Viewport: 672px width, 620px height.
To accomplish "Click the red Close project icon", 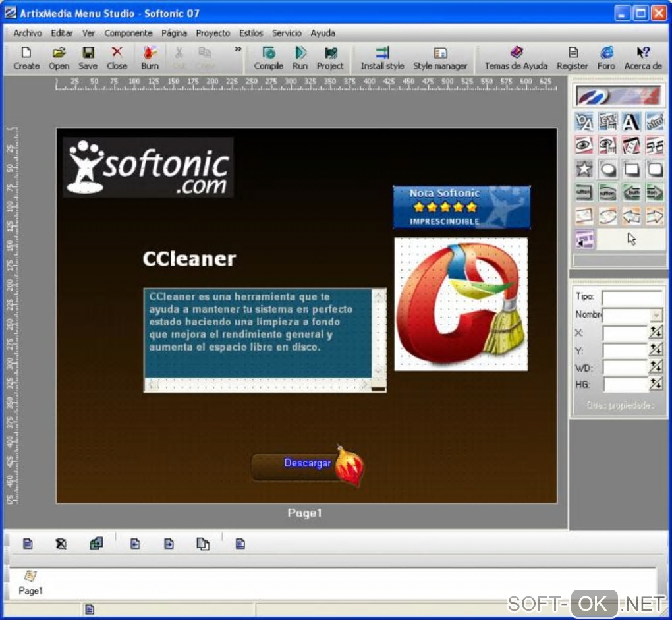I will 117,58.
